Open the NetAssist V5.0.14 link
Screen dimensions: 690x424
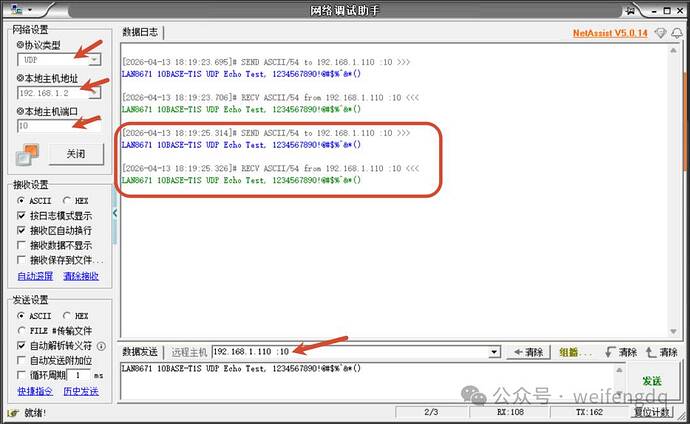pos(610,33)
